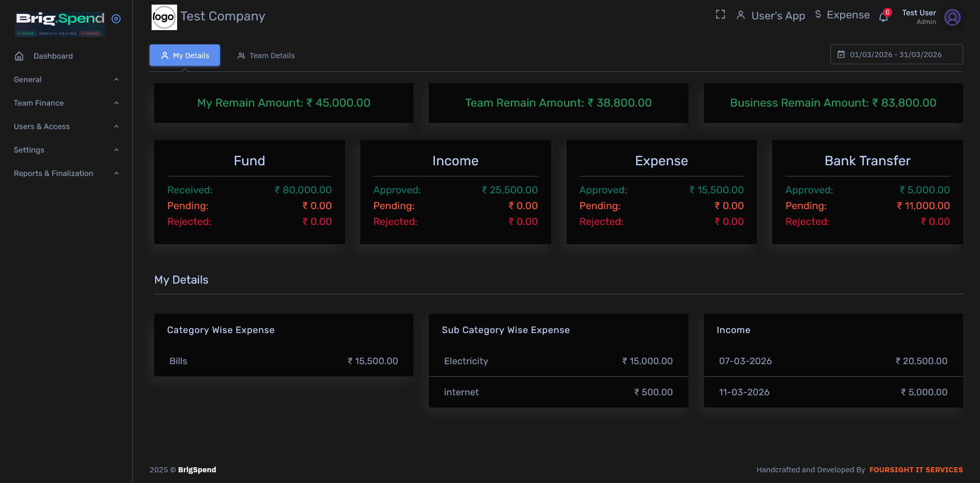This screenshot has width=980, height=483.
Task: Expand the General sidebar menu
Action: (x=66, y=80)
